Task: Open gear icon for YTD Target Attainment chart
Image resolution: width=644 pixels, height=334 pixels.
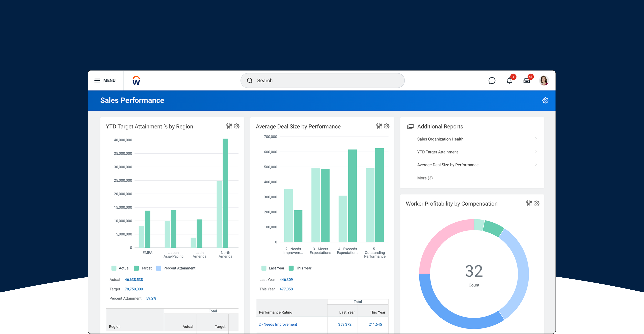Action: pyautogui.click(x=237, y=126)
